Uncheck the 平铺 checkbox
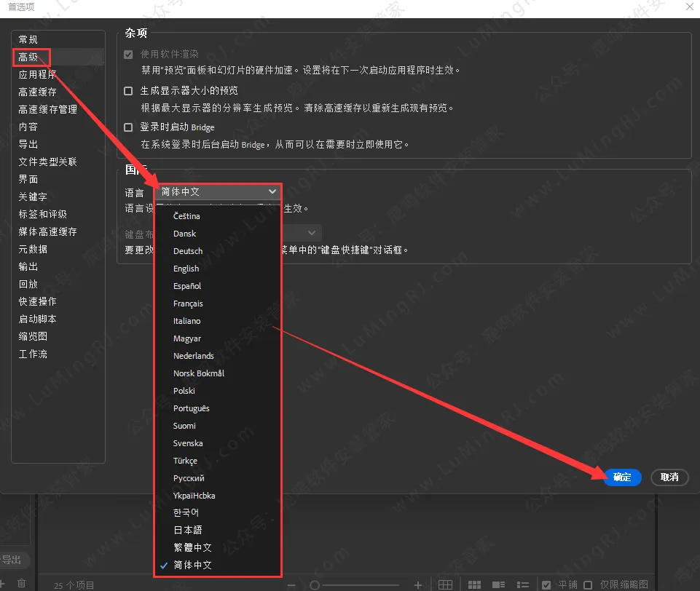The width and height of the screenshot is (700, 591). click(547, 585)
